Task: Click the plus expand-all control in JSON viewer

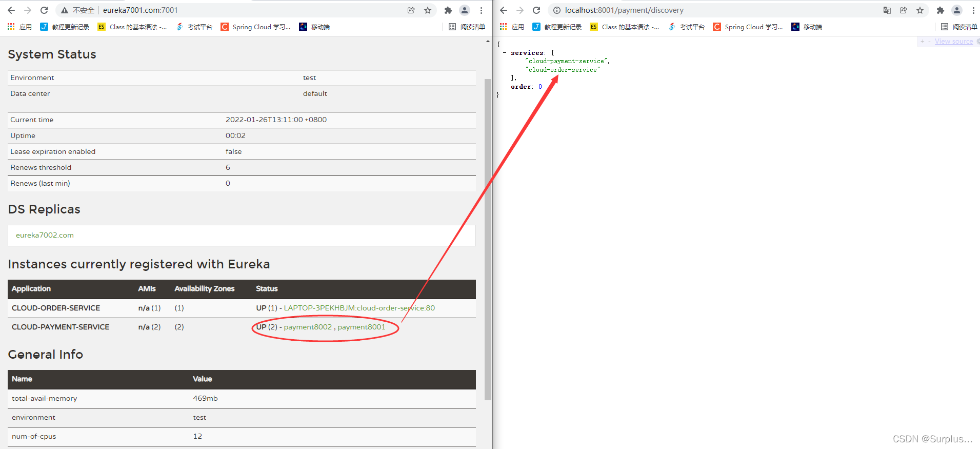Action: coord(922,42)
